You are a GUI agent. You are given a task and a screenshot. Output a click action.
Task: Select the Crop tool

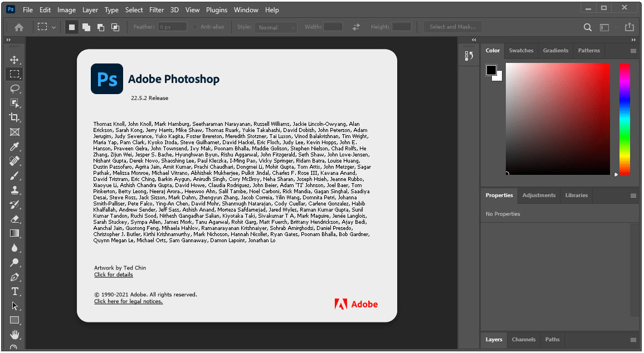tap(14, 117)
